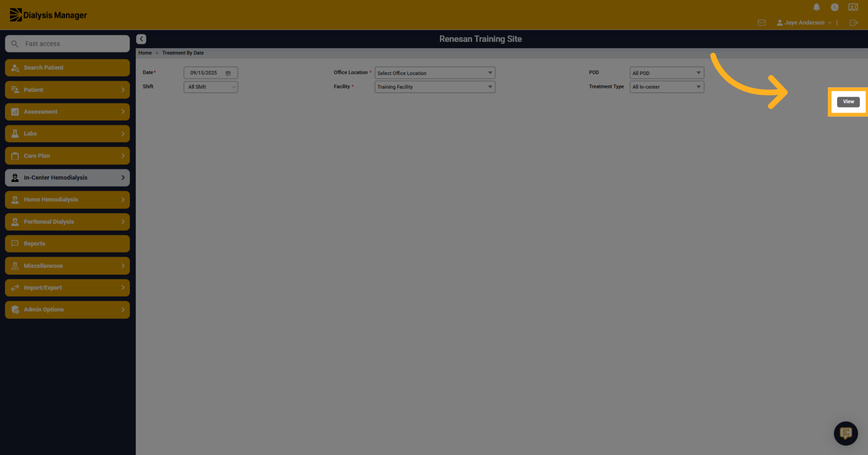This screenshot has width=868, height=455.
Task: Open the Shift dropdown
Action: 211,87
